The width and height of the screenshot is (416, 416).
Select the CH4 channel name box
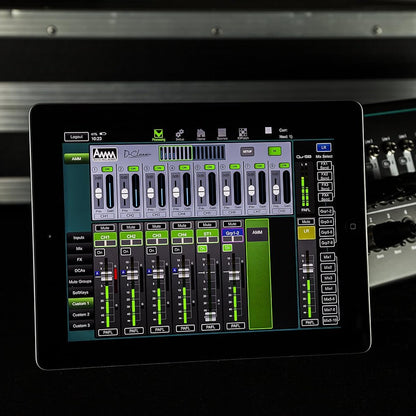click(182, 237)
